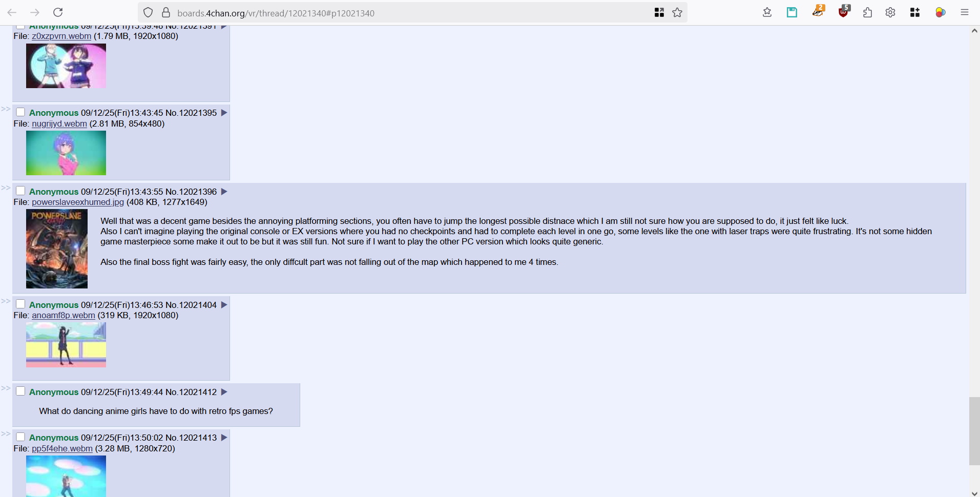The width and height of the screenshot is (980, 497).
Task: Select the checkbox for post No.12021412
Action: [x=20, y=391]
